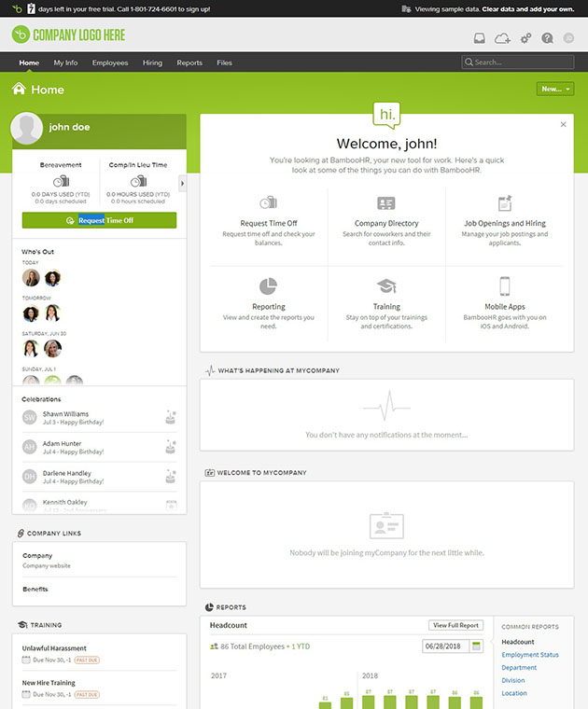Click the Bereavement time off icon
588x709 pixels.
(61, 182)
